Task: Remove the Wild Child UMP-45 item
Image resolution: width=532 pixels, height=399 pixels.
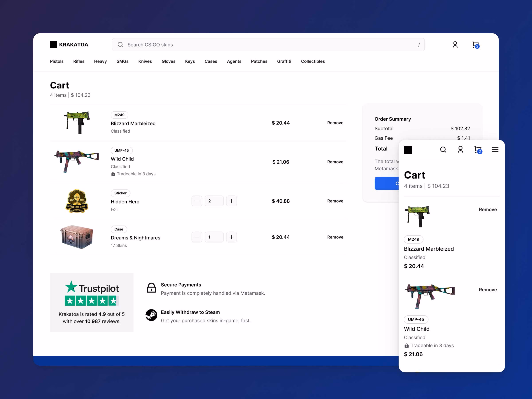Action: pyautogui.click(x=335, y=162)
